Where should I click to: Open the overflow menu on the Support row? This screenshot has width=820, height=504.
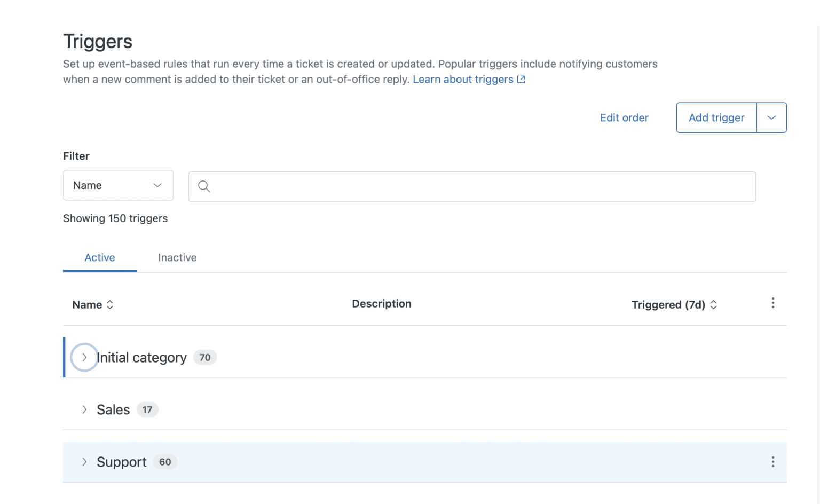point(772,462)
